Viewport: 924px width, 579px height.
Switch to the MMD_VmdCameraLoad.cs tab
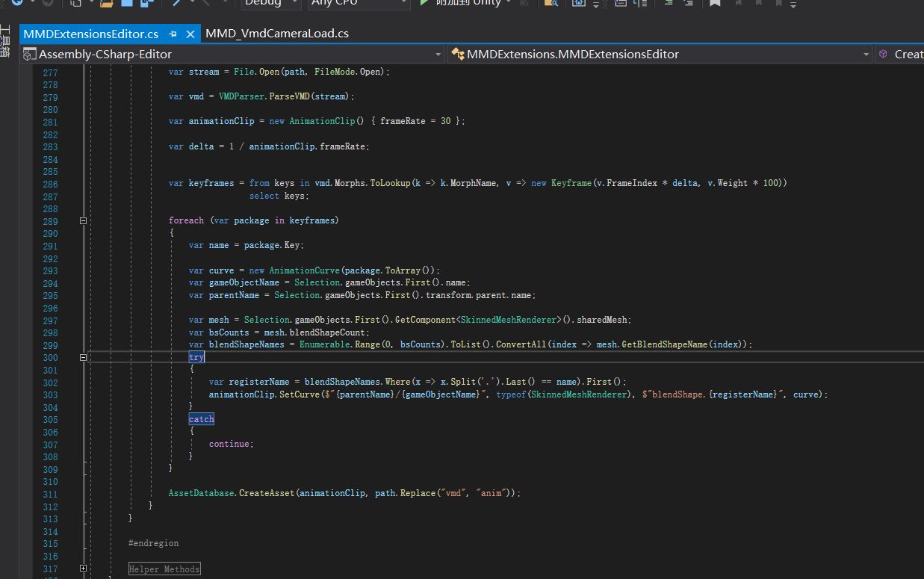277,34
